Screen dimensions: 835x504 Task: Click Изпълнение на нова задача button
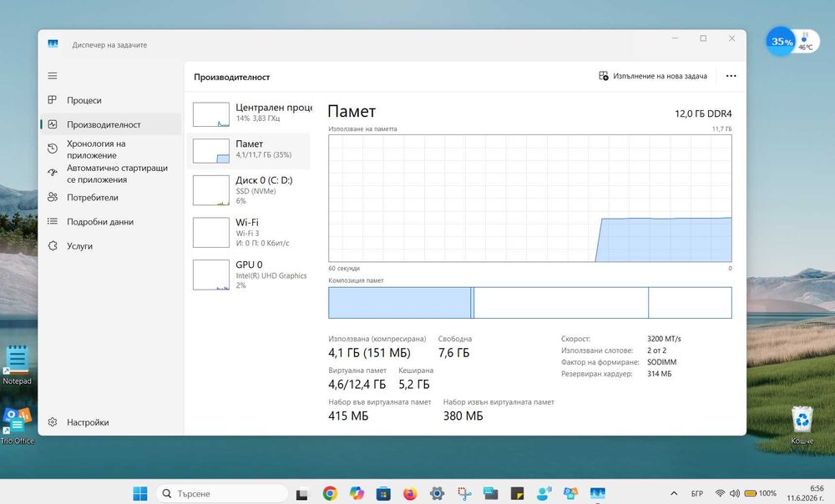[653, 76]
